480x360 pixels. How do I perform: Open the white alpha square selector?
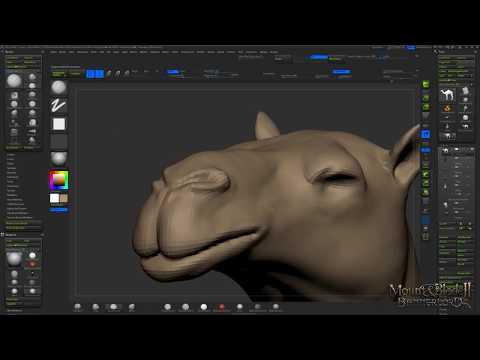59,124
